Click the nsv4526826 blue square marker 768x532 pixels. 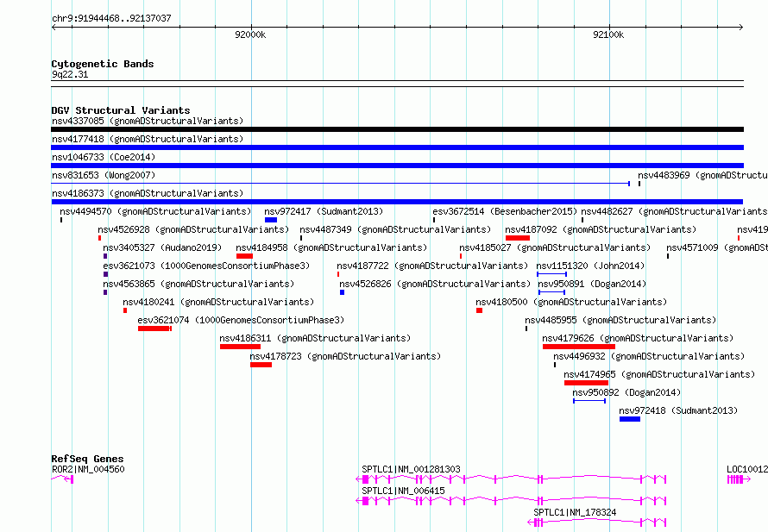pyautogui.click(x=343, y=292)
